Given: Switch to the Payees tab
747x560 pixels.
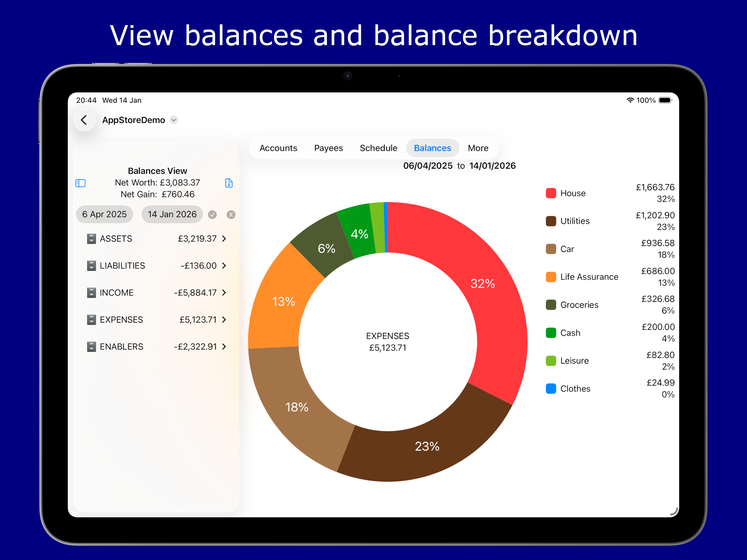Looking at the screenshot, I should click(329, 148).
